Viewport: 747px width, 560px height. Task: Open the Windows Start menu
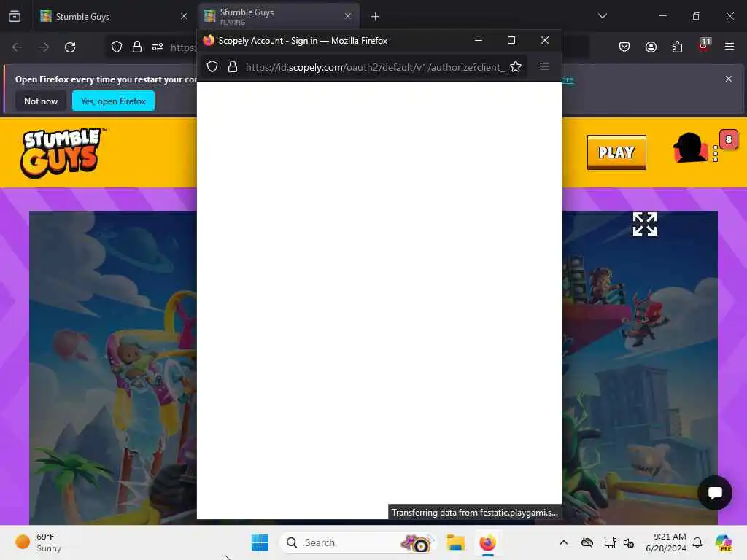coord(260,542)
